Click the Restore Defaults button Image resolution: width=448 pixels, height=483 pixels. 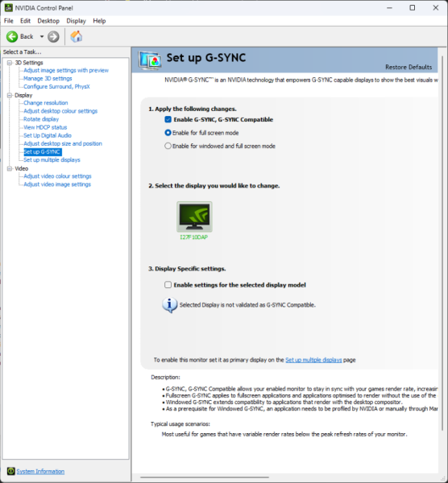click(409, 67)
